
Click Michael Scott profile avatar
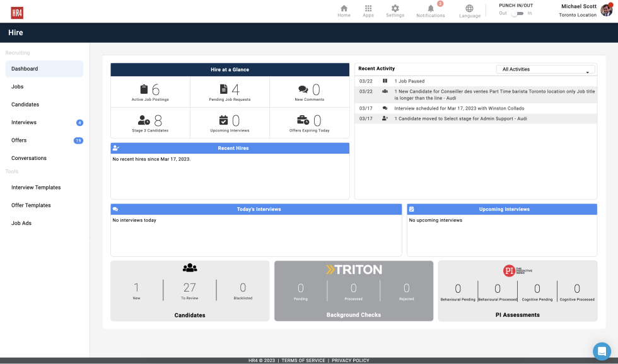(606, 10)
